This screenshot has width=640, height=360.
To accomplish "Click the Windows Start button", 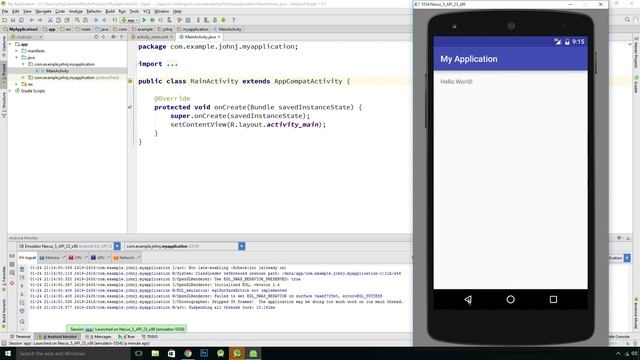I will 8,353.
